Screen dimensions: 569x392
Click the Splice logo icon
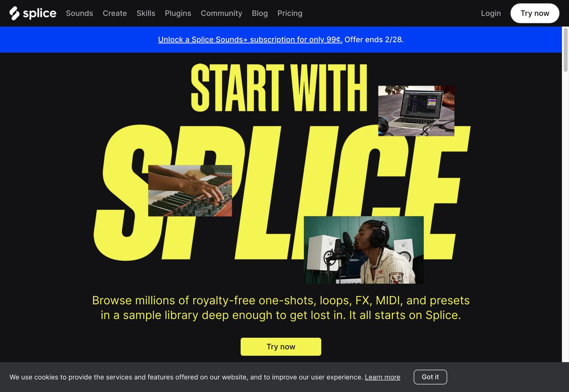[x=15, y=13]
